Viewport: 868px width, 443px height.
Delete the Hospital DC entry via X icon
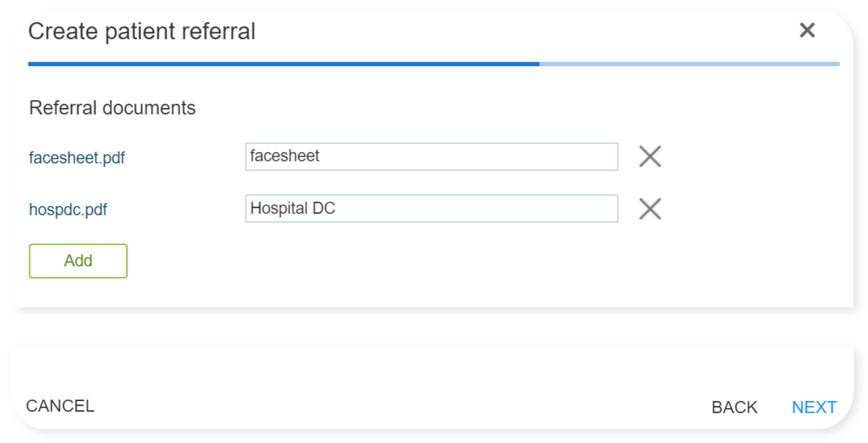tap(650, 209)
